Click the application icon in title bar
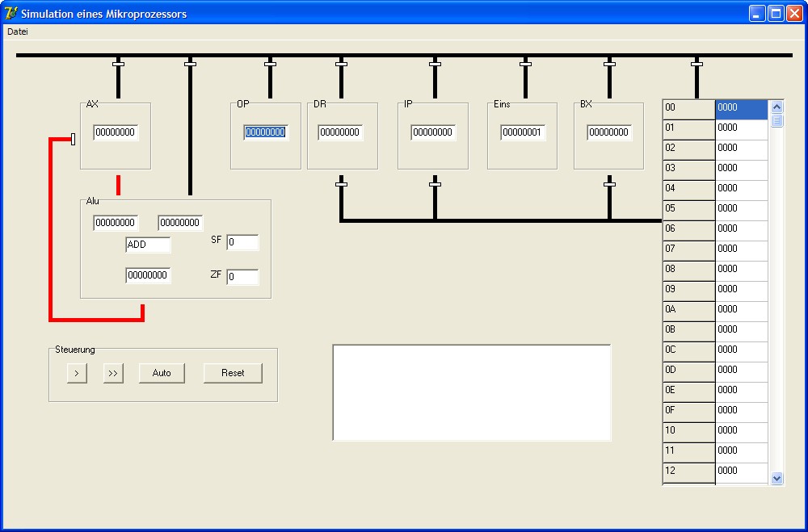Image resolution: width=808 pixels, height=532 pixels. click(11, 14)
